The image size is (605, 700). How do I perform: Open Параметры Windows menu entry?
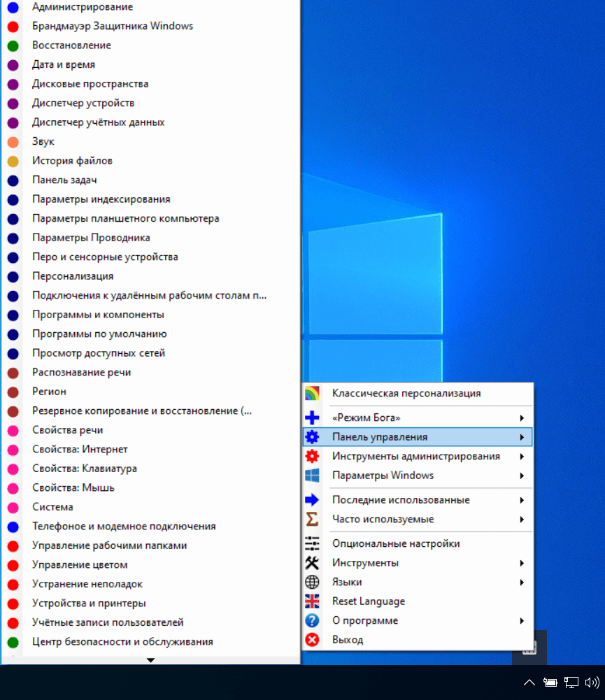[418, 476]
